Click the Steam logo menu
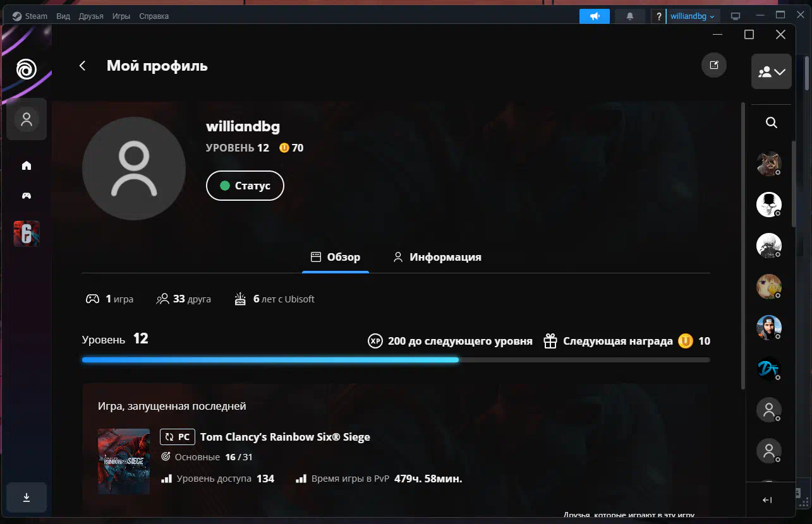This screenshot has height=524, width=812. click(30, 16)
